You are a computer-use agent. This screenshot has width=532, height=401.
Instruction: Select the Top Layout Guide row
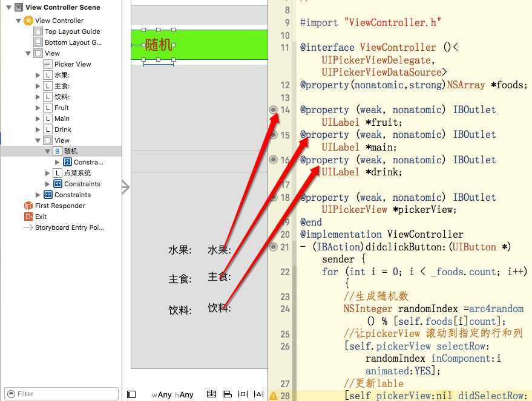coord(61,31)
